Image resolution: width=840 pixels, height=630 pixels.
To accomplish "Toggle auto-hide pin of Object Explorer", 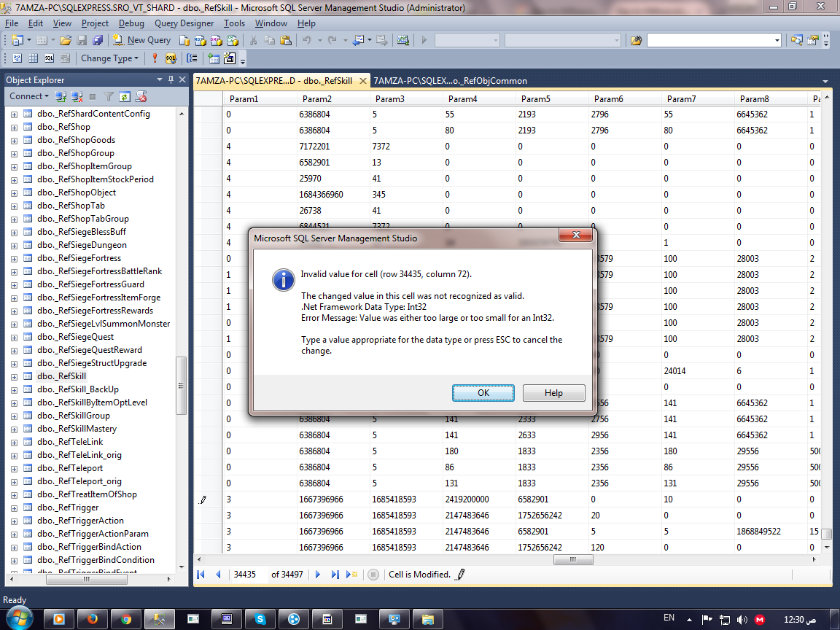I will pyautogui.click(x=171, y=79).
